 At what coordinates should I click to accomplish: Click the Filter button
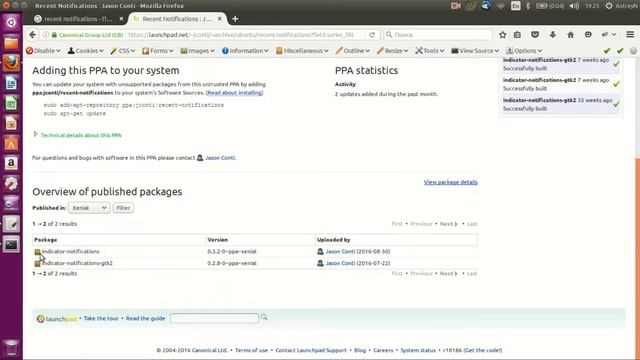[x=123, y=208]
